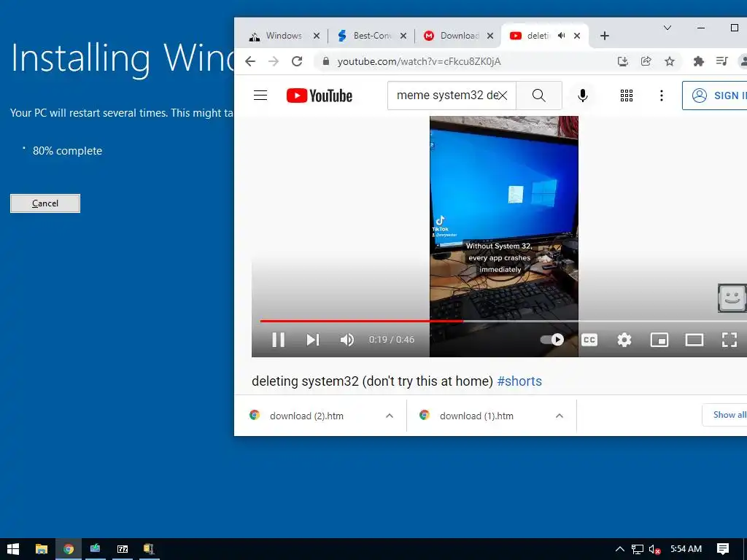This screenshot has height=560, width=747.
Task: Open YouTube hamburger guide menu
Action: coord(260,96)
